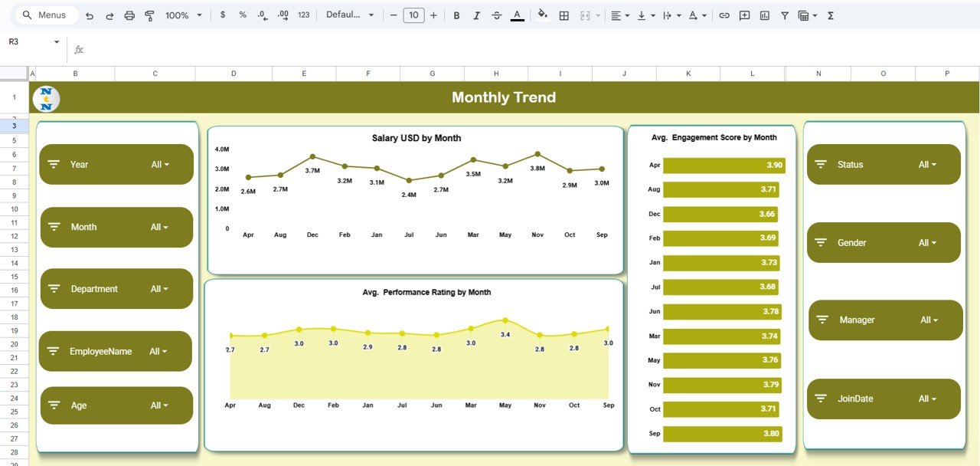Viewport: 980px width, 466px height.
Task: Create a filter with the funnel icon
Action: (x=784, y=15)
